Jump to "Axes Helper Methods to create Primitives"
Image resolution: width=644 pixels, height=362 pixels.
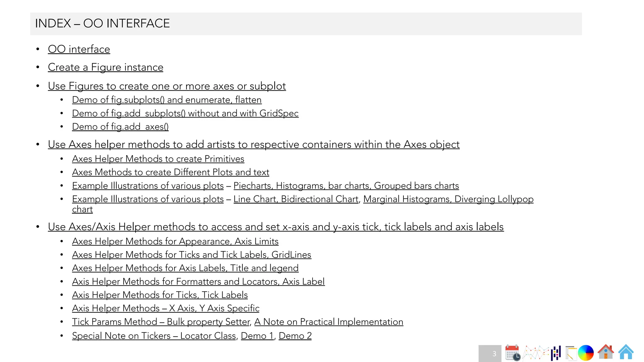coord(158,159)
